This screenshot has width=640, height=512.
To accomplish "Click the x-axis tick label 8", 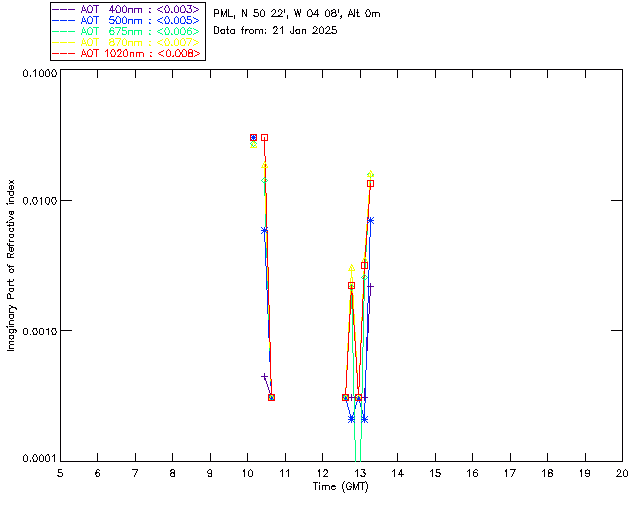I will [x=173, y=473].
